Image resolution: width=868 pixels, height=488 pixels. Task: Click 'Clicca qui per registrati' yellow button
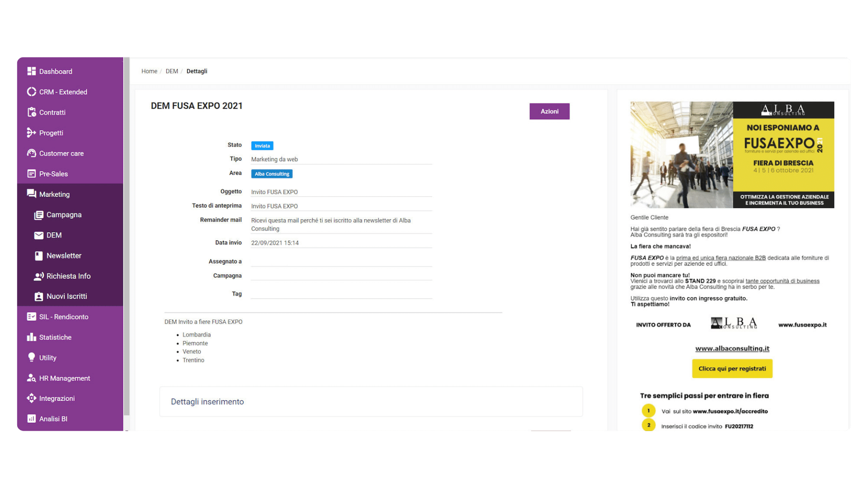732,369
